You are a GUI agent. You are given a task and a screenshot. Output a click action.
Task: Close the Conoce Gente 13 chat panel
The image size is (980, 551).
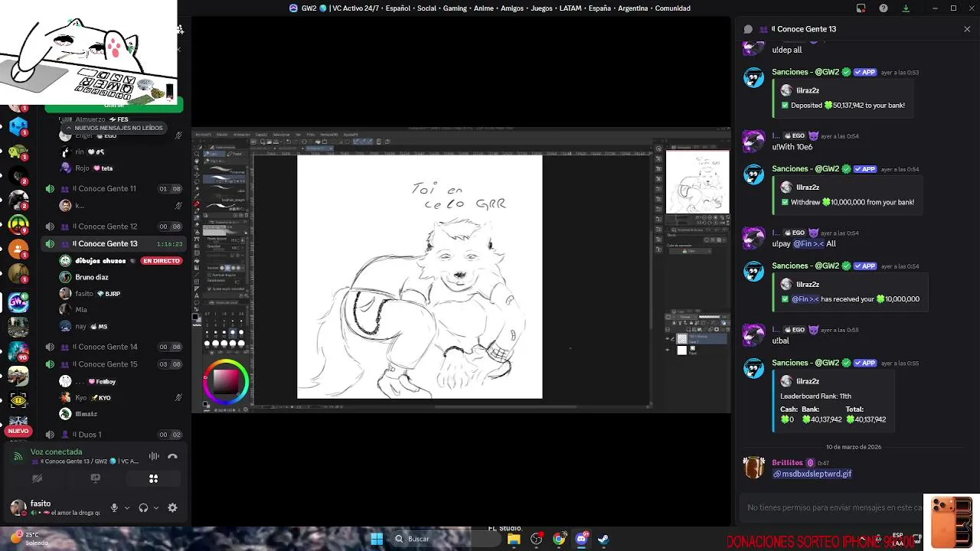(967, 29)
